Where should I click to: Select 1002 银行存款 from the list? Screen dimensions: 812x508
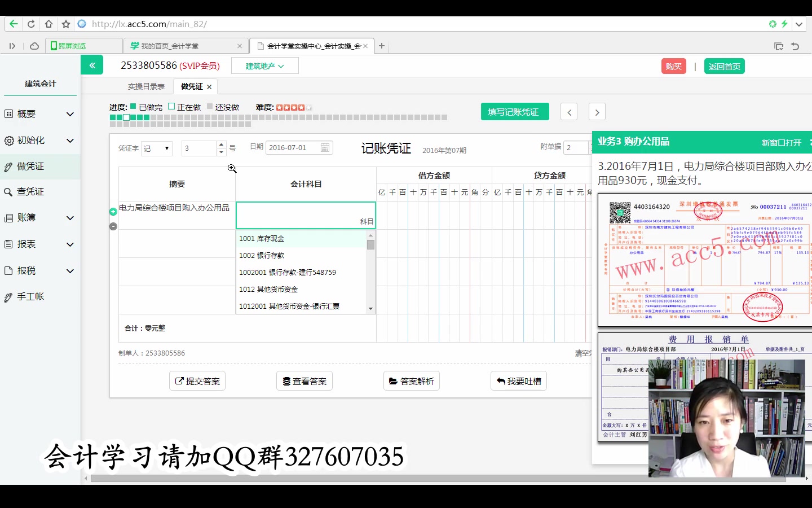301,256
